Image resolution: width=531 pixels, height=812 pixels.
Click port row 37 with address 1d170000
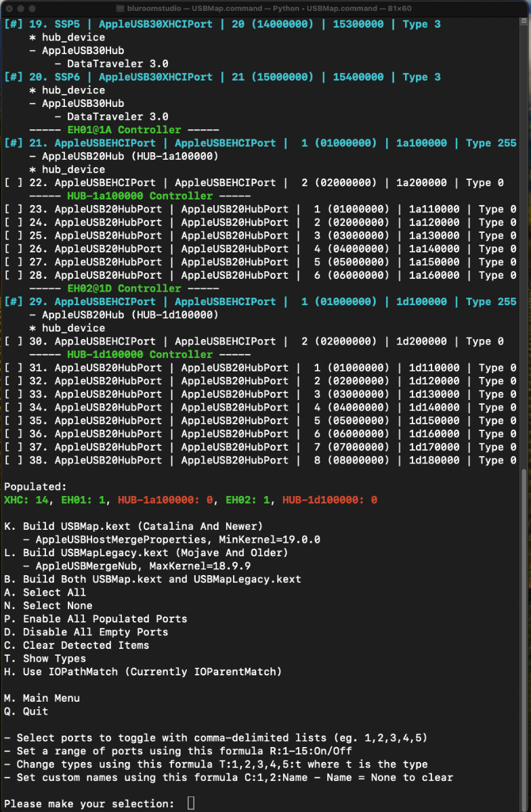[260, 447]
